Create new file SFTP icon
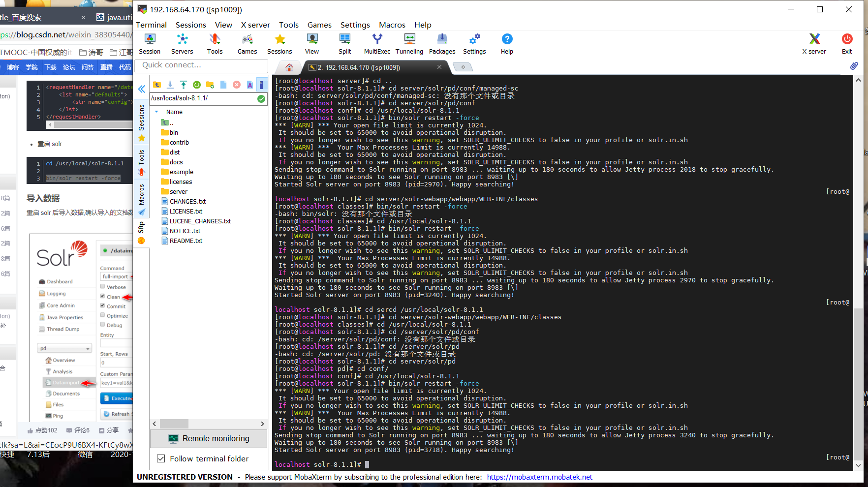The width and height of the screenshot is (868, 487). pyautogui.click(x=223, y=85)
